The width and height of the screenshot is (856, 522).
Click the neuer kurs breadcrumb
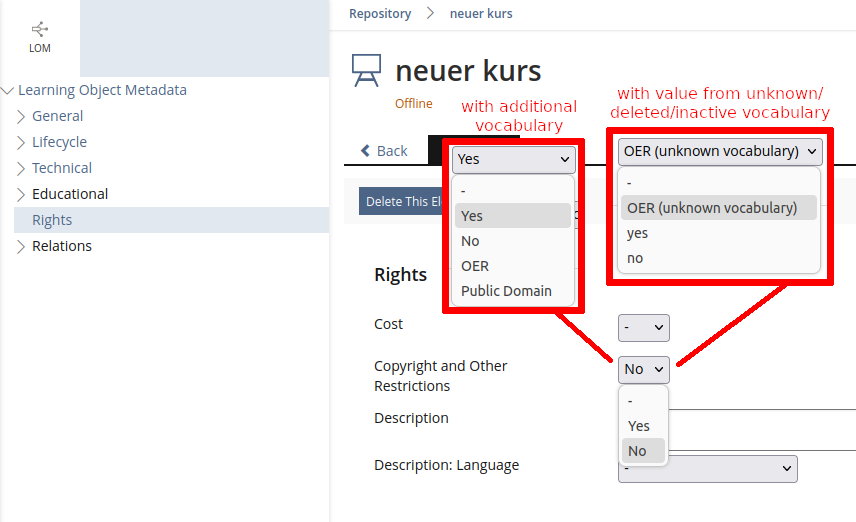pyautogui.click(x=481, y=13)
